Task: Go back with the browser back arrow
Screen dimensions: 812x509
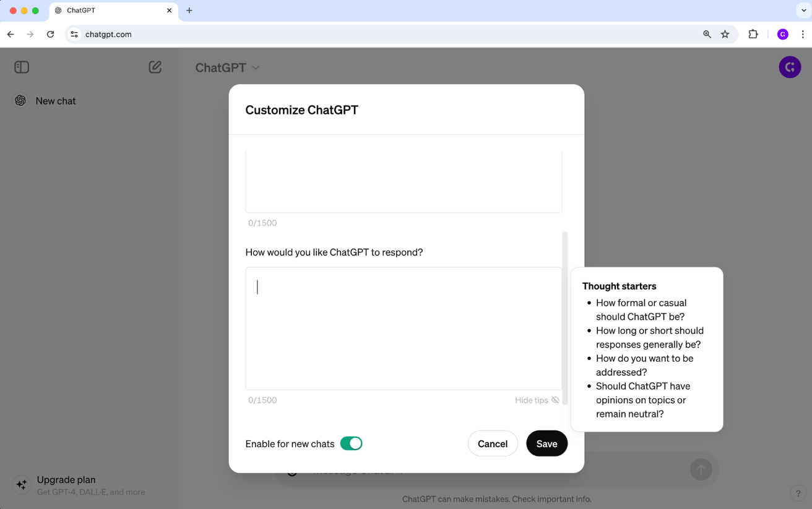Action: pos(11,35)
